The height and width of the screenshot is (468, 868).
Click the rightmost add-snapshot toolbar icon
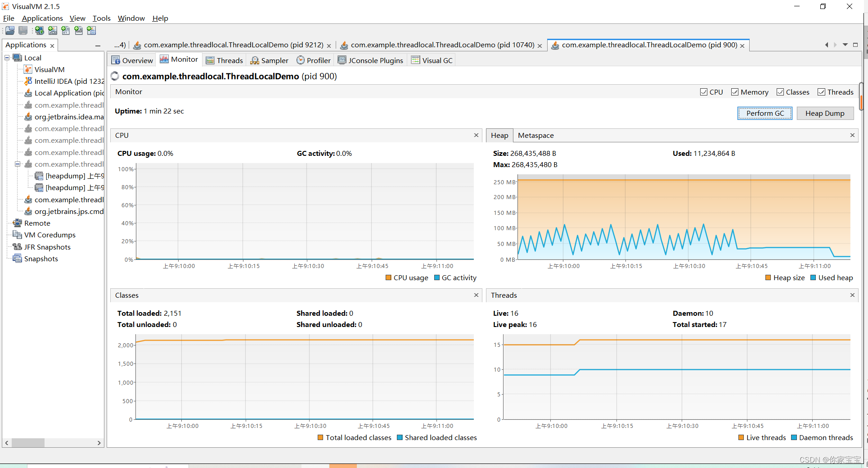coord(92,31)
